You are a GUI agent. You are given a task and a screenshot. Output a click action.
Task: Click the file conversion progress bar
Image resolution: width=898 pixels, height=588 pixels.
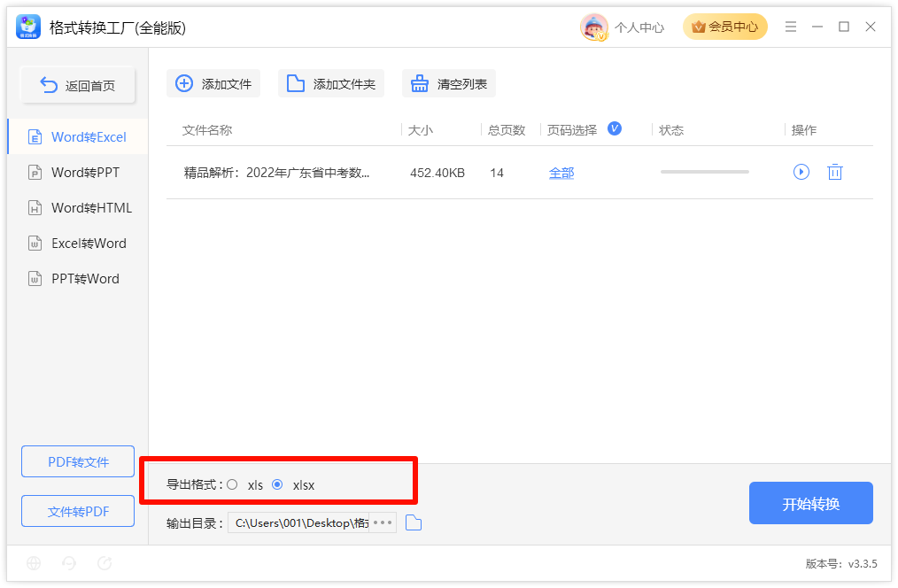704,172
